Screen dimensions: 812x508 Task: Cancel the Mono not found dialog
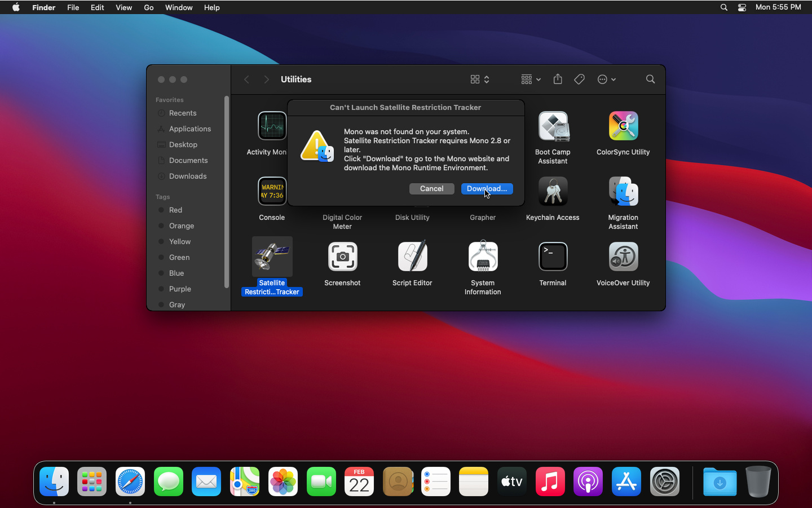pyautogui.click(x=431, y=189)
